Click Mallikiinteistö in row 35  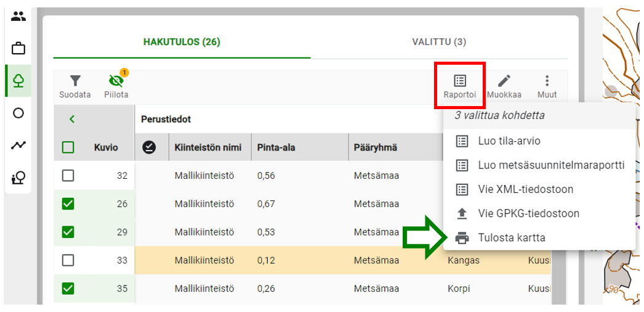(204, 289)
